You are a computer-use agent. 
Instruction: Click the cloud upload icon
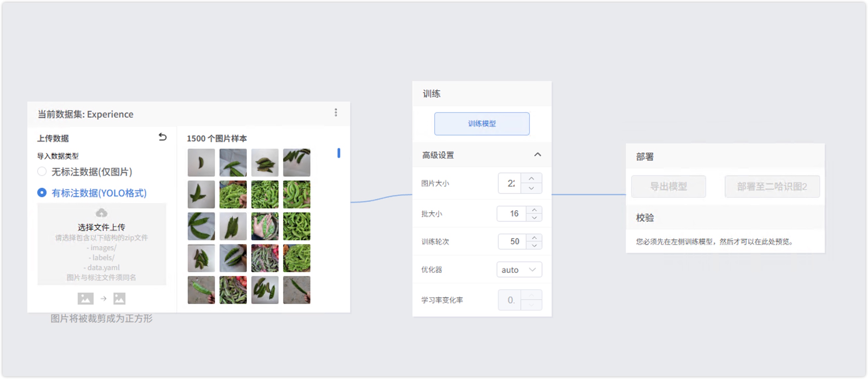tap(101, 213)
